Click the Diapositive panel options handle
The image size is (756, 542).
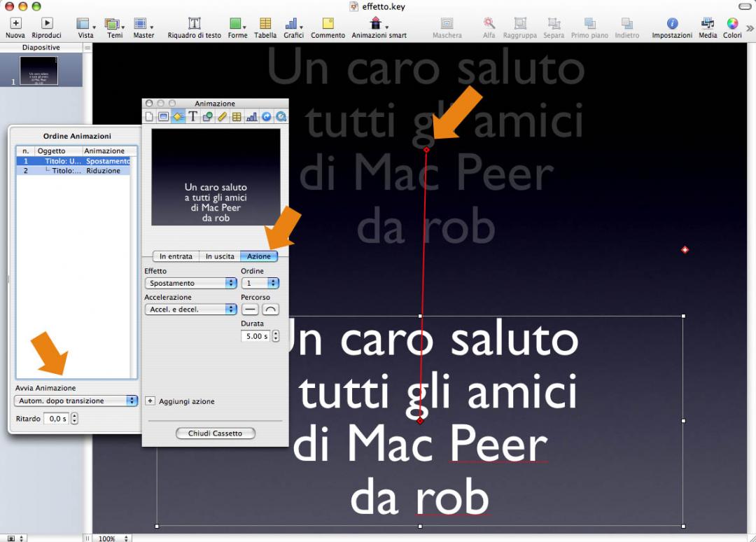pos(87,47)
